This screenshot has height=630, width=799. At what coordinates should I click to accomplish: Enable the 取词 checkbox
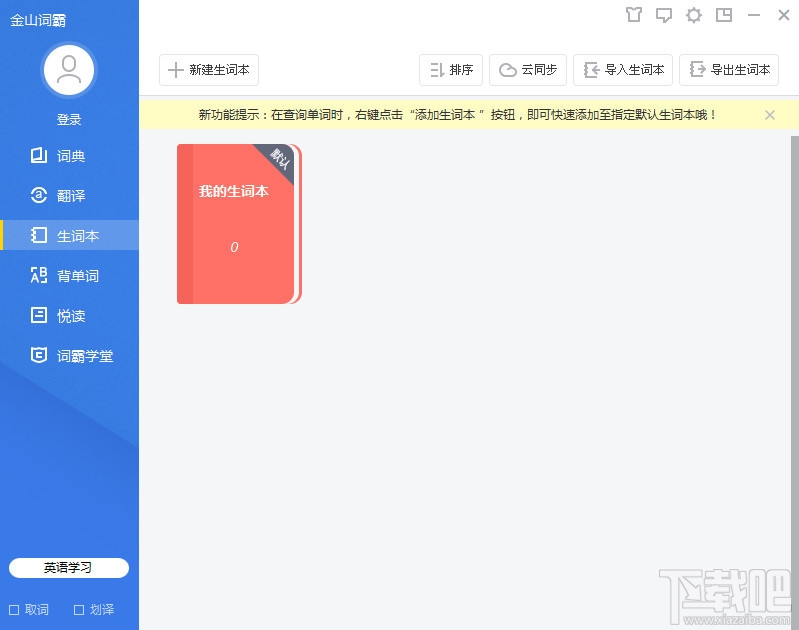[x=14, y=610]
